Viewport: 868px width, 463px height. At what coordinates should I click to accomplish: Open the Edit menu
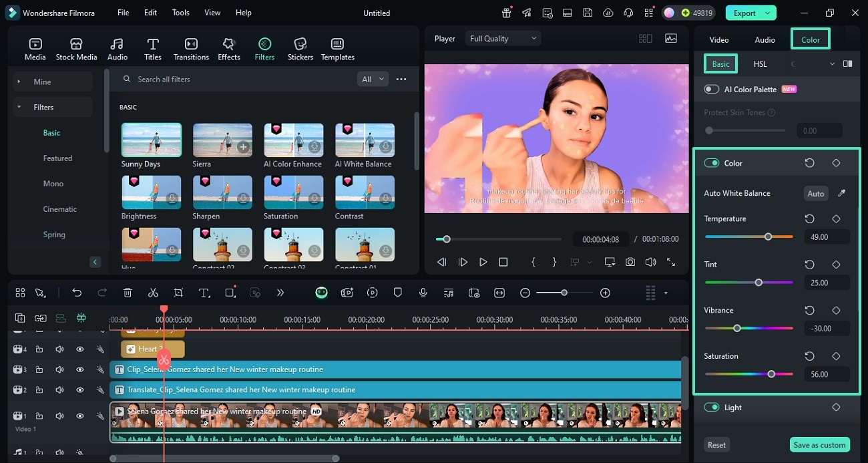(x=151, y=13)
